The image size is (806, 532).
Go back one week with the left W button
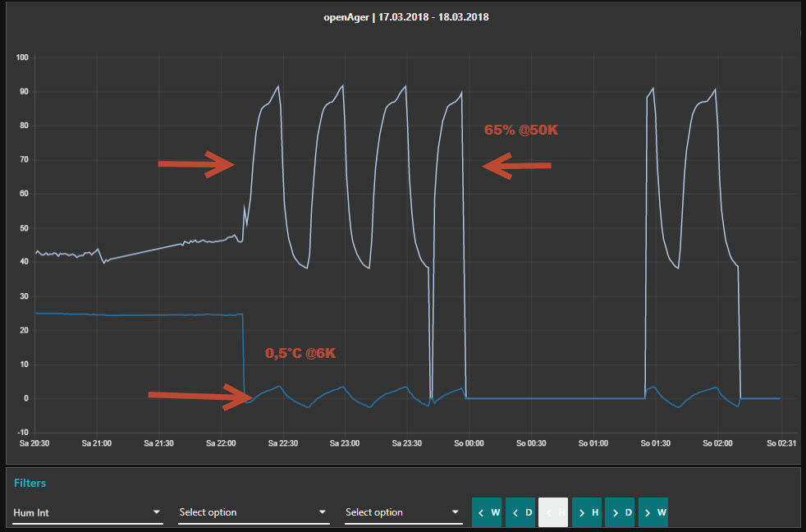click(486, 512)
